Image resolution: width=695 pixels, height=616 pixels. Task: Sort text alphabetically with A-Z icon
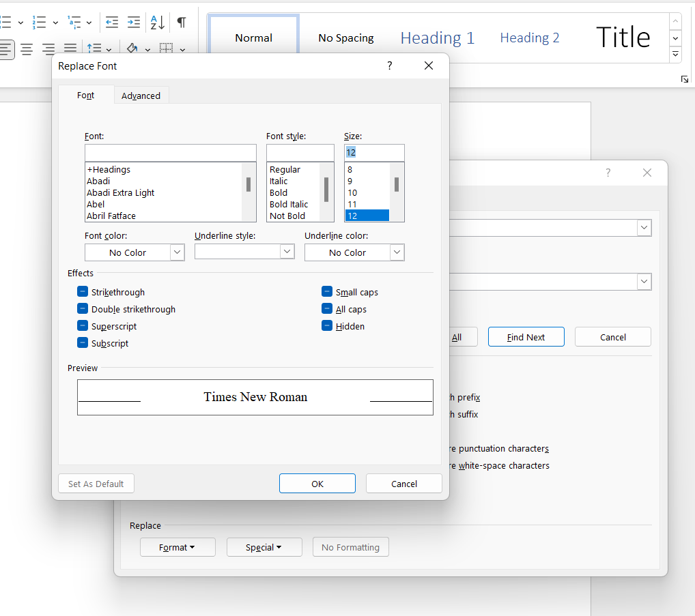[x=157, y=22]
